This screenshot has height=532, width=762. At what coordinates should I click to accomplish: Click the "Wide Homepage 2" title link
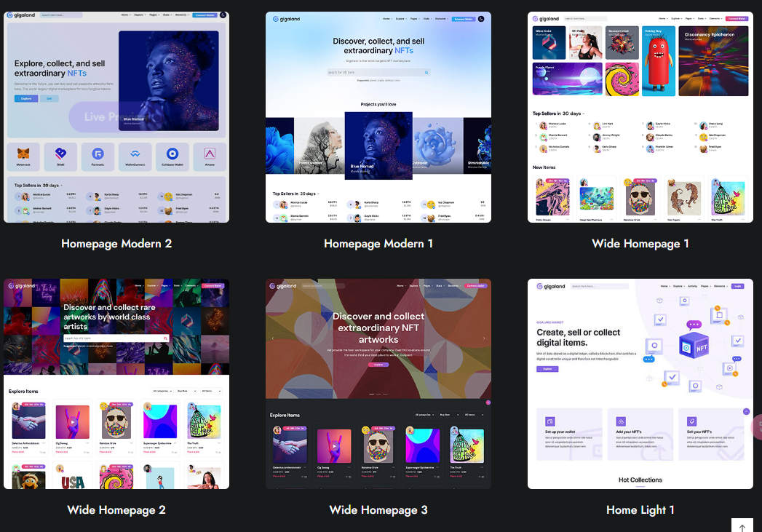(x=116, y=509)
